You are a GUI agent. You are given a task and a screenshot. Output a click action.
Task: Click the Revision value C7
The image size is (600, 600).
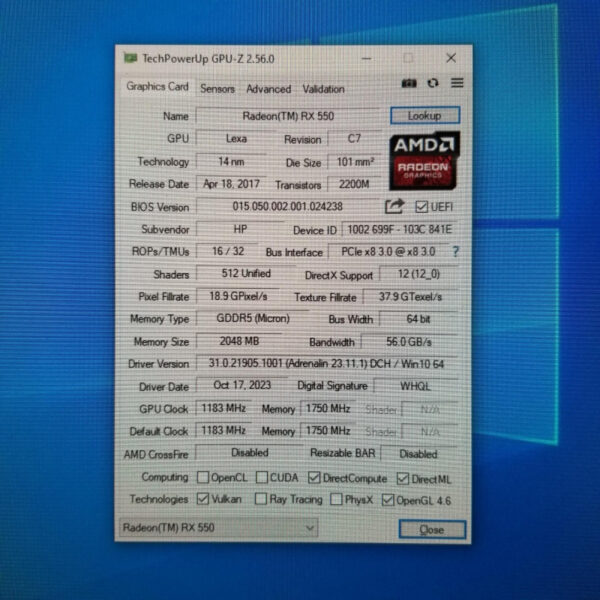point(354,139)
